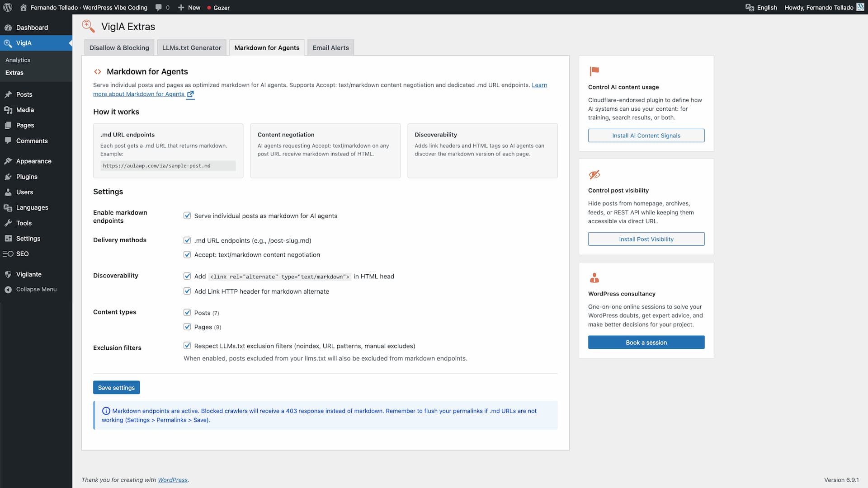Open the Plugins sidebar icon
Screen dimensions: 868x488
point(9,177)
